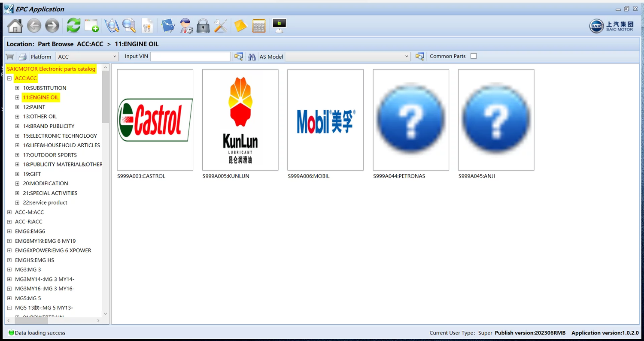Image resolution: width=644 pixels, height=341 pixels.
Task: Select MG3:MG 3 in catalog tree
Action: (28, 270)
